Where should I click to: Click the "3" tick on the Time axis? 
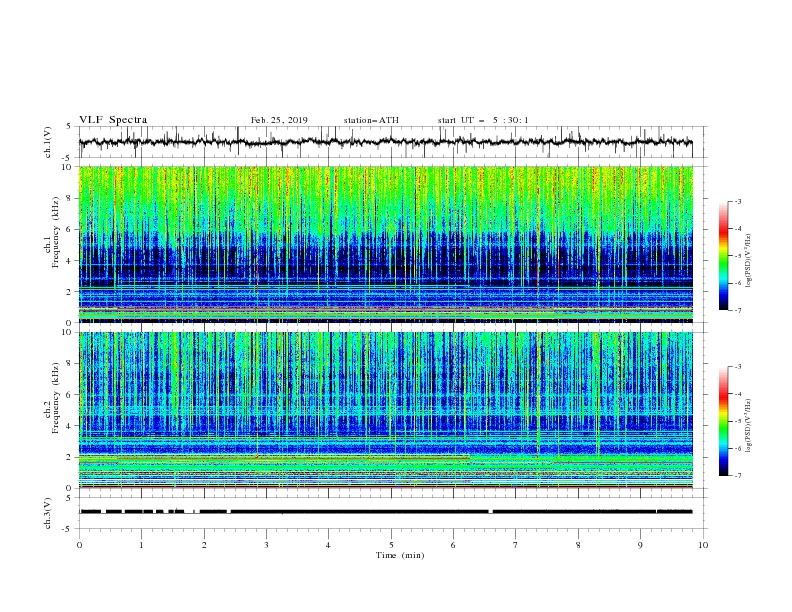tap(266, 545)
